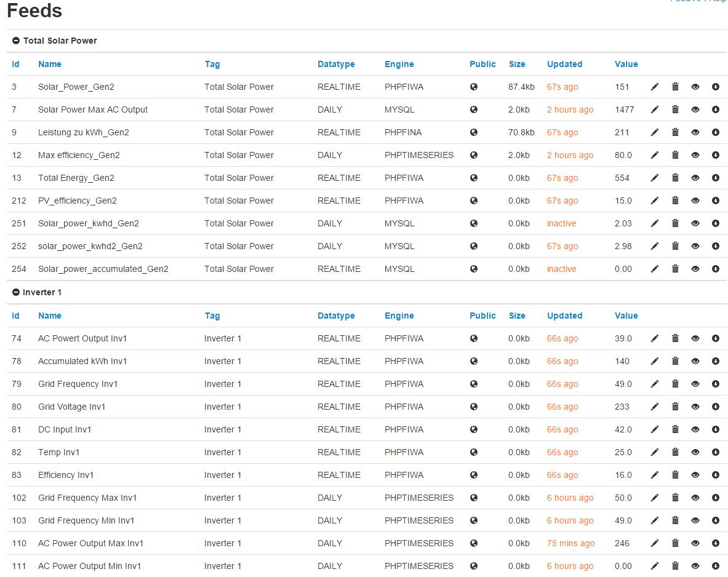Download the Leistung zu kWh_Gen2 feed data

(716, 132)
